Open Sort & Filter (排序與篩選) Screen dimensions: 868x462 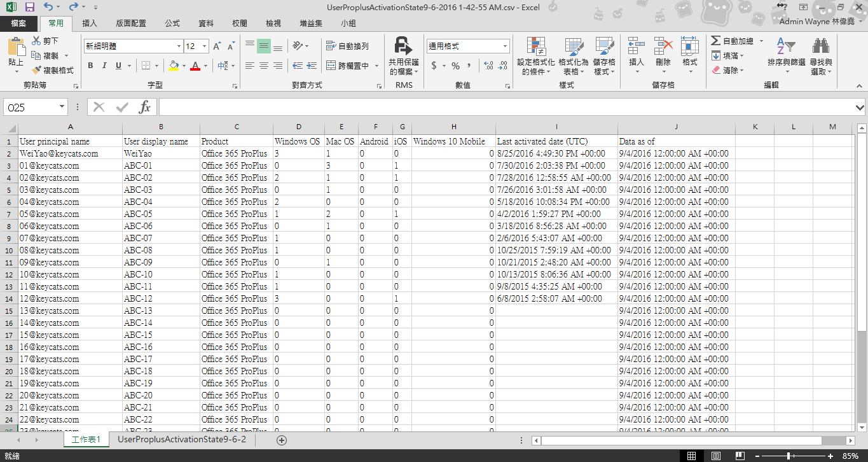tap(787, 56)
